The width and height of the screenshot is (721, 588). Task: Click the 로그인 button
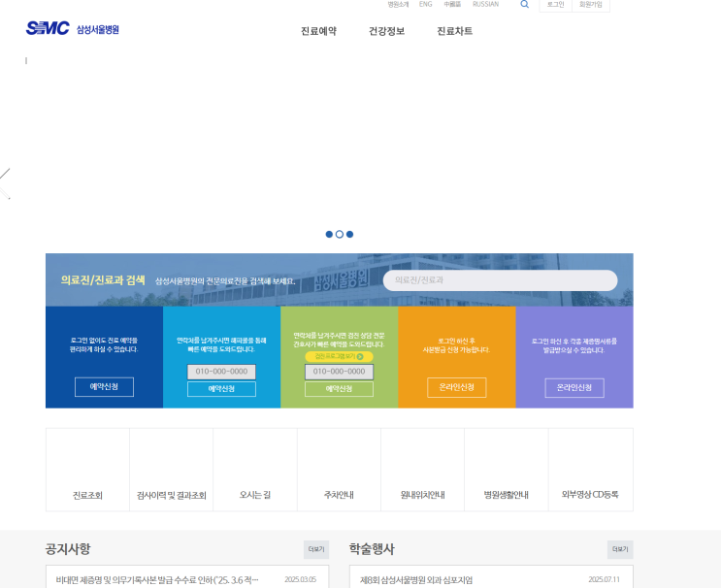pos(555,5)
